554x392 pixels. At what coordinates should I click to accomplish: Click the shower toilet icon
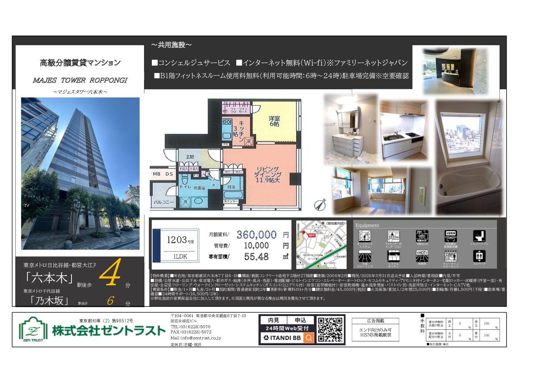pyautogui.click(x=479, y=236)
